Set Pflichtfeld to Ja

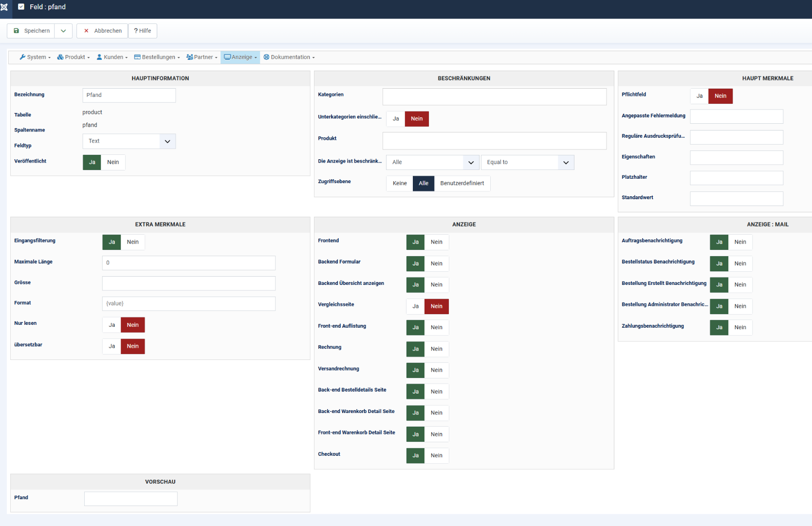pyautogui.click(x=700, y=96)
